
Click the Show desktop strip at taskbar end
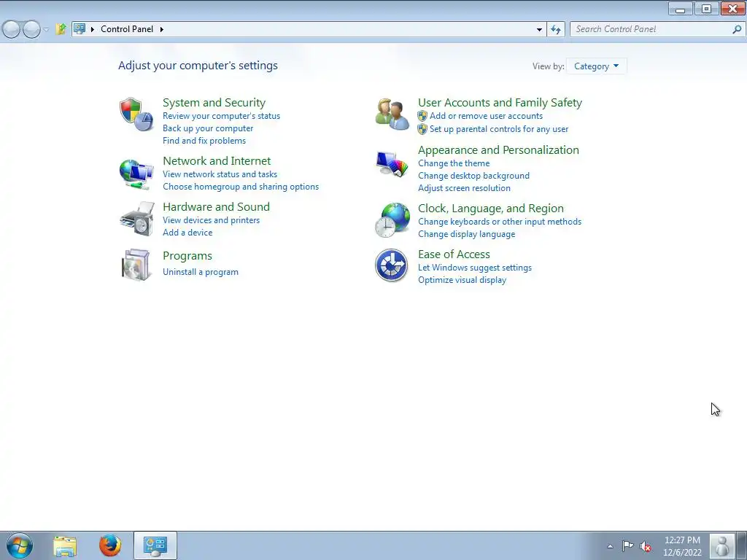[741, 545]
